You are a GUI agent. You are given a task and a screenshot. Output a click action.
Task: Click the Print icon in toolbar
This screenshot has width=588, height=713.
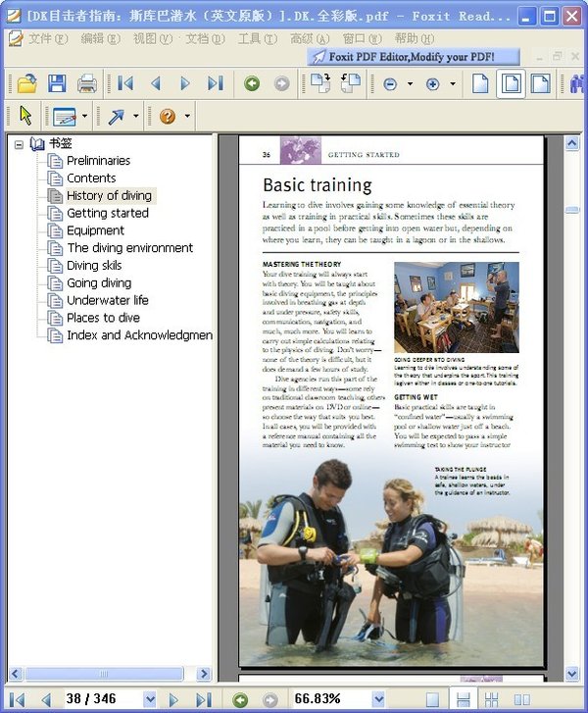click(87, 84)
